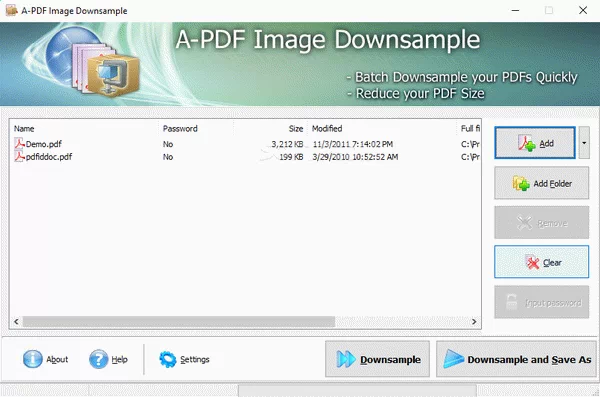Click the Password No cell for Demo.pdf

[x=168, y=144]
